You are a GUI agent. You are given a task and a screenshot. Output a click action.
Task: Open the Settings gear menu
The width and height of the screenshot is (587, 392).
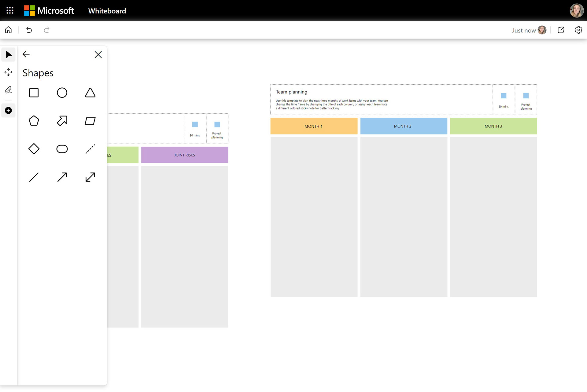(578, 30)
